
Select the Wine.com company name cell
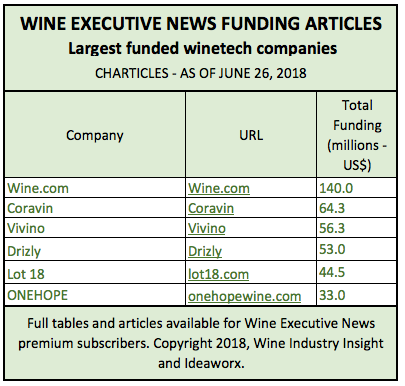pyautogui.click(x=95, y=188)
